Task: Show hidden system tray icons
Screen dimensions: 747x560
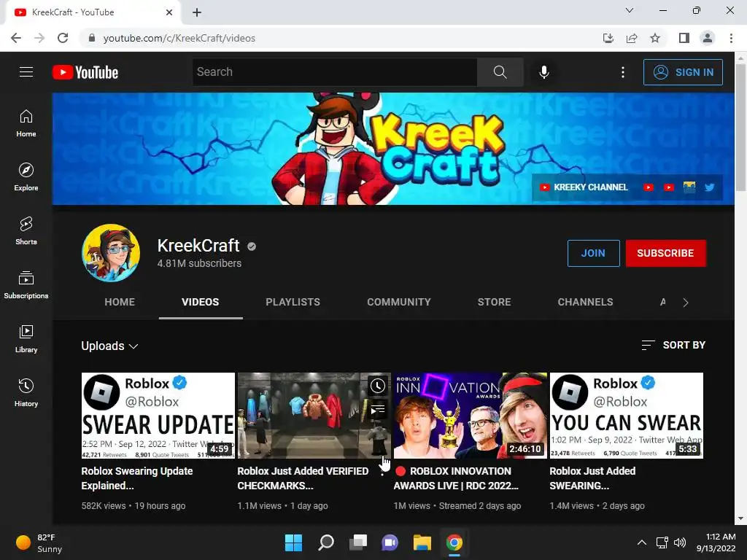Action: tap(642, 542)
